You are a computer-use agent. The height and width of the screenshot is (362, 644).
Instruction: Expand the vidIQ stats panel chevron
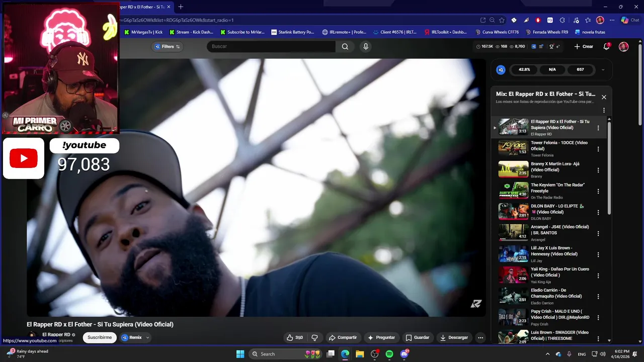pyautogui.click(x=603, y=69)
